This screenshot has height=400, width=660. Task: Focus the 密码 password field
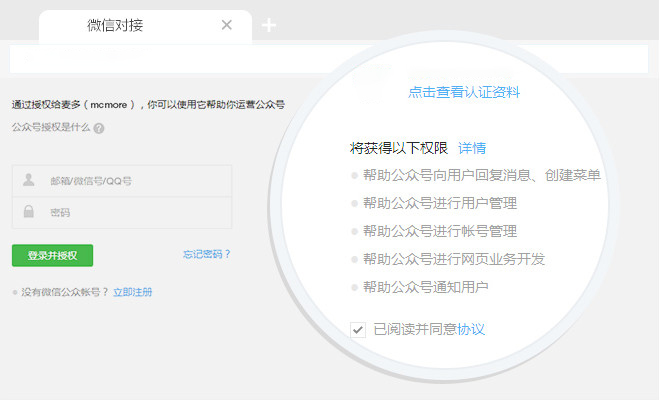(x=122, y=213)
